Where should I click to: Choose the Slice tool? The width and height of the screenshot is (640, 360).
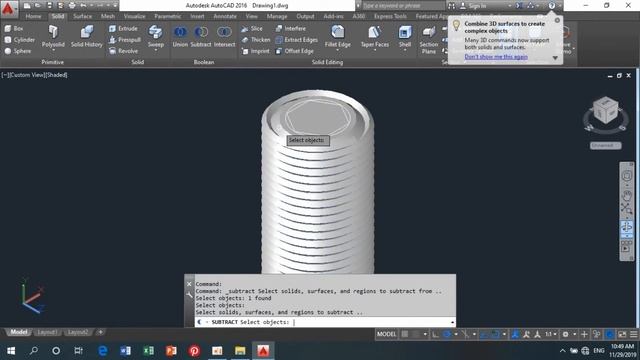click(252, 29)
